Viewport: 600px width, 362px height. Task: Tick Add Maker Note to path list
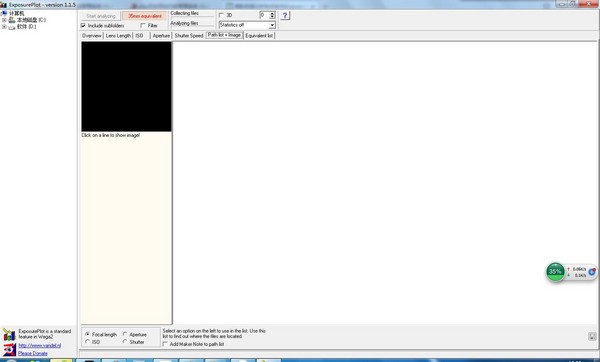click(165, 344)
